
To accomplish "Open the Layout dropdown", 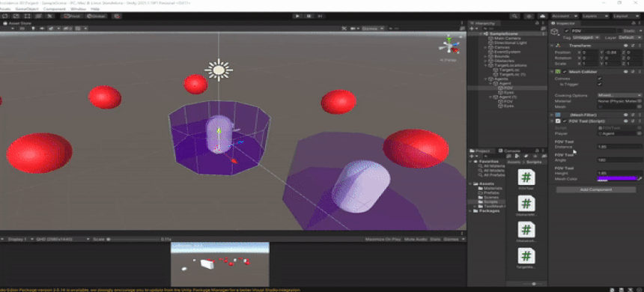I will [626, 16].
